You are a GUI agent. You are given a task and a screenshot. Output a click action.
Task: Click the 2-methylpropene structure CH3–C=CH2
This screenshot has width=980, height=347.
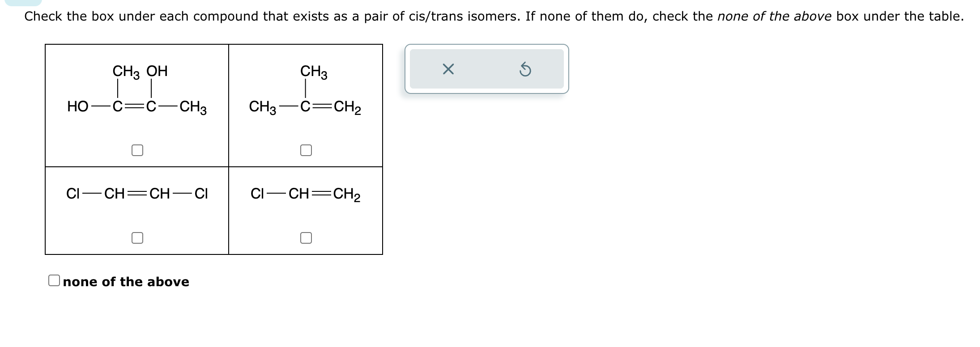click(305, 90)
